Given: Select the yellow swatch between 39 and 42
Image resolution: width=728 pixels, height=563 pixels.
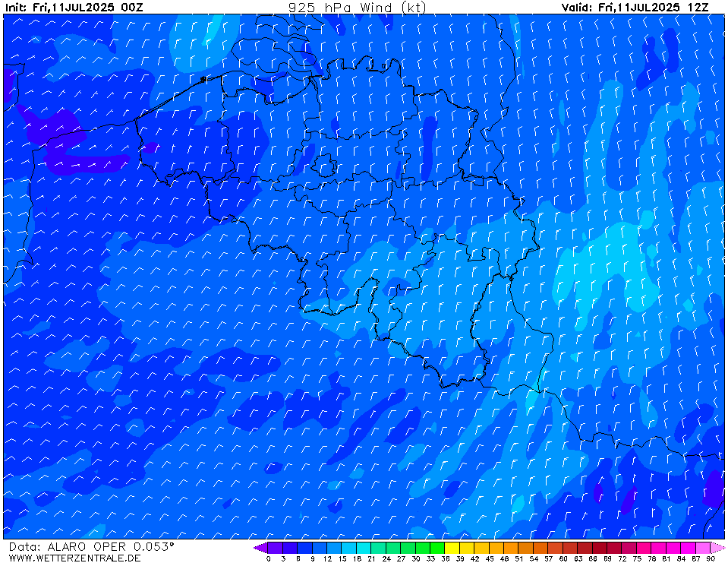Looking at the screenshot, I should (x=468, y=548).
